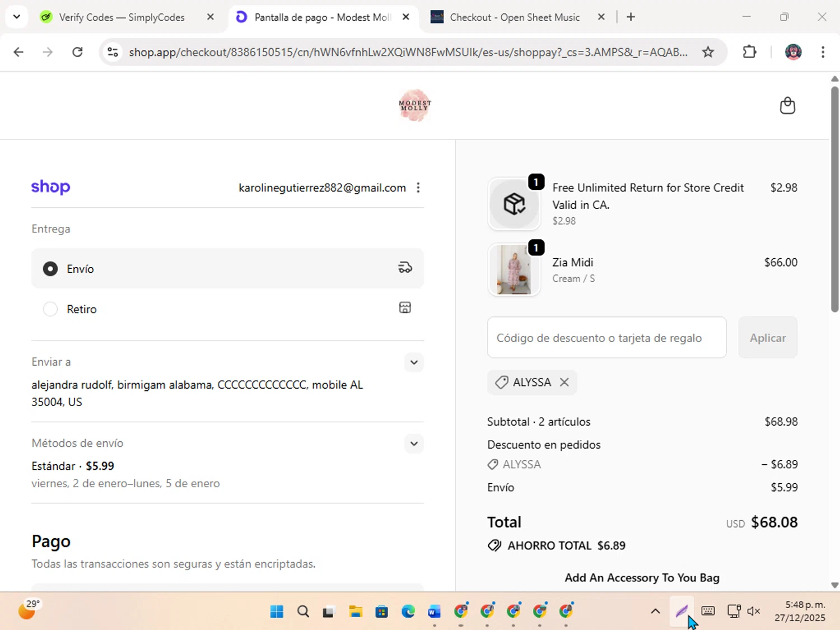Show hidden system tray icons

pos(655,611)
